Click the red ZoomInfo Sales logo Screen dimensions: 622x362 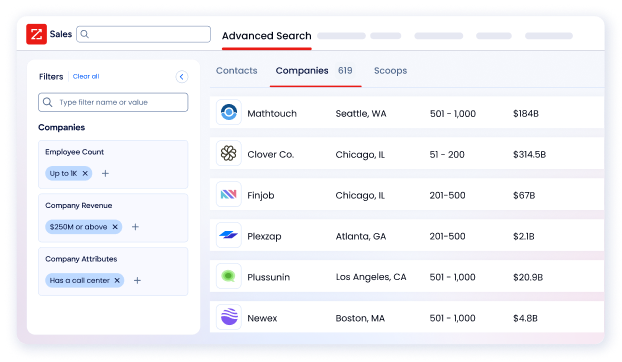tap(36, 34)
